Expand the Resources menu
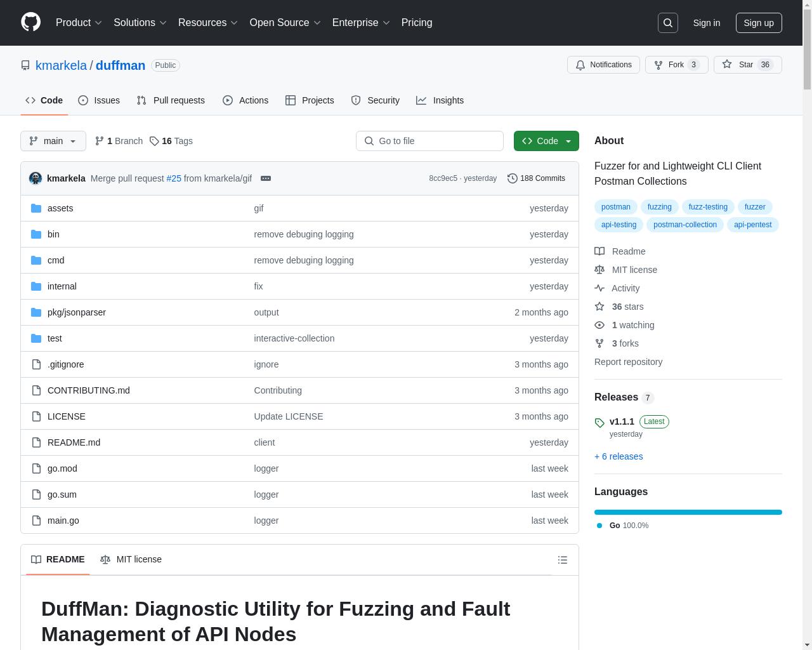The width and height of the screenshot is (812, 650). [208, 22]
